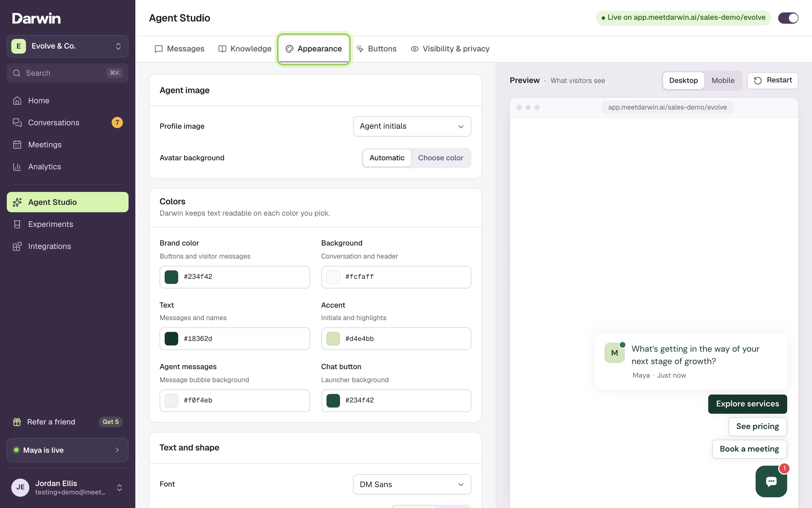Expand the Jordan Ellis account menu
The width and height of the screenshot is (812, 508).
[x=67, y=487]
